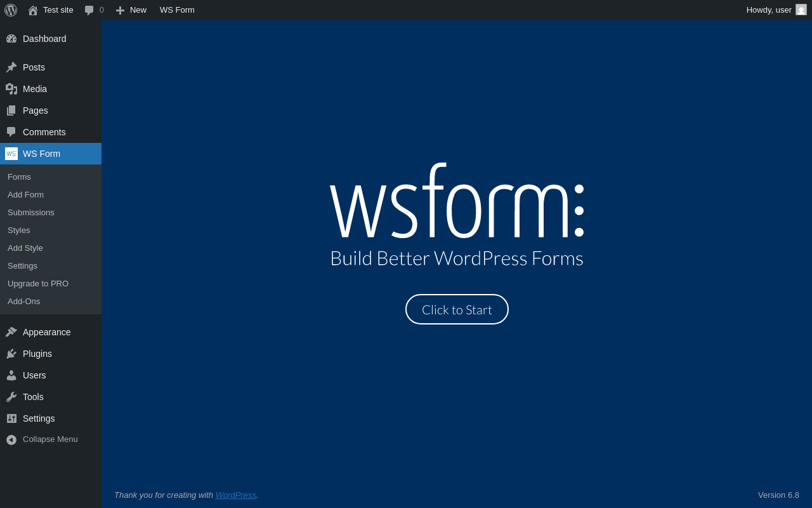Open the Appearance menu label
The image size is (812, 508).
click(47, 332)
